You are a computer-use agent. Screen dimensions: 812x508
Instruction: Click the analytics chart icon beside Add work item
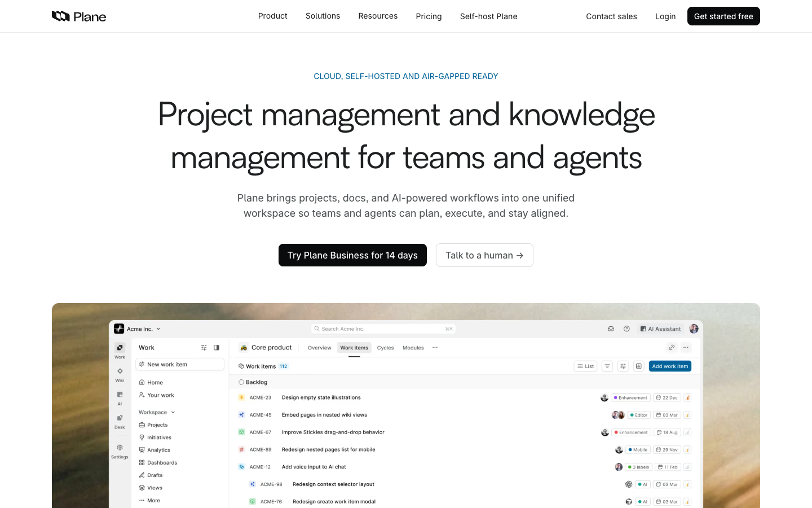639,366
